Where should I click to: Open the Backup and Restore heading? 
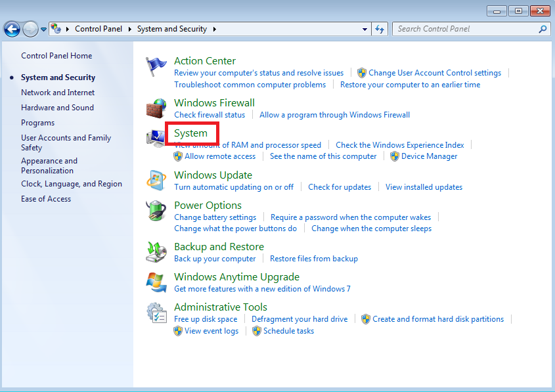pos(219,247)
